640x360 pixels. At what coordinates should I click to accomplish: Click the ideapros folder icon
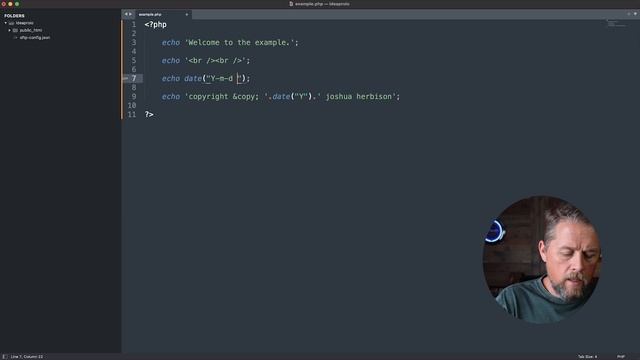[x=11, y=23]
